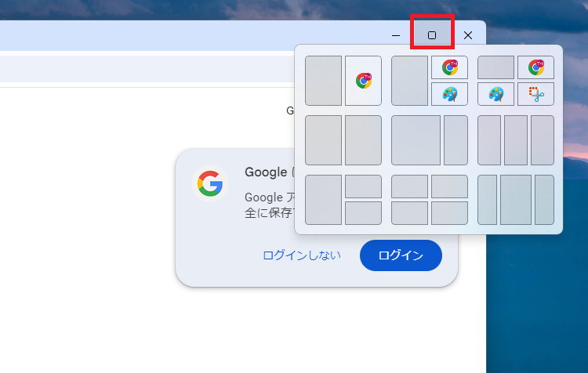
Task: Choose the empty tall zone beside Chrome and Paint
Action: coord(409,80)
